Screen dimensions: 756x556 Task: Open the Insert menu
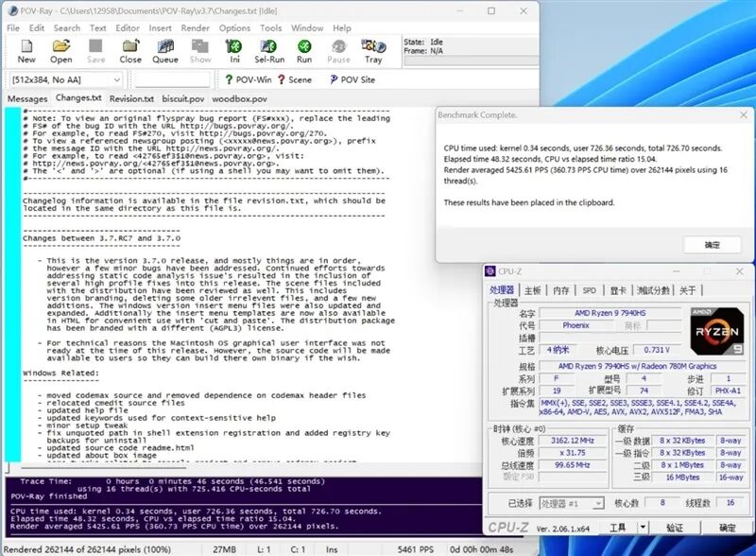pyautogui.click(x=160, y=28)
